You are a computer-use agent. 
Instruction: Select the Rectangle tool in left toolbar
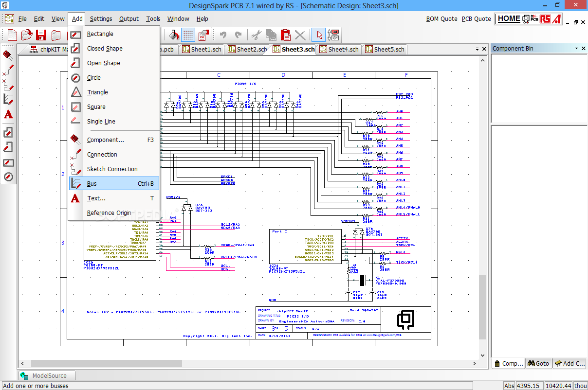tap(8, 162)
